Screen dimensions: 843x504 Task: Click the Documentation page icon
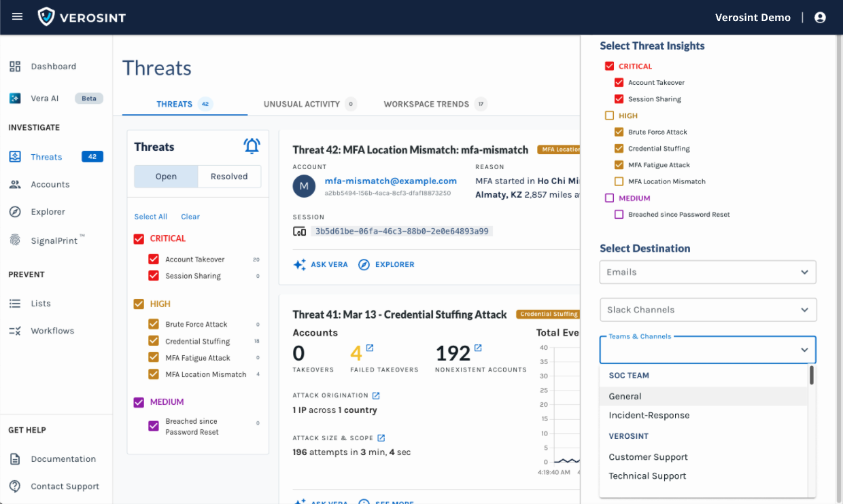click(15, 459)
